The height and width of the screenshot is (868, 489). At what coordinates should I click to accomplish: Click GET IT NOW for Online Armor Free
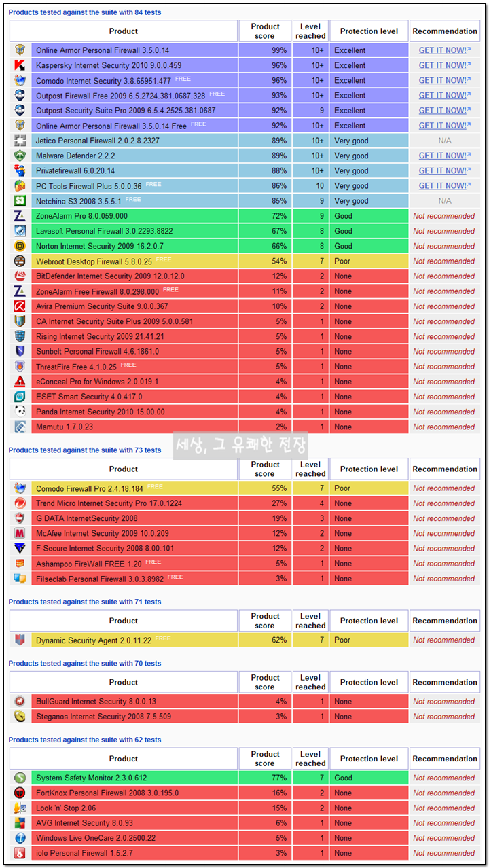[445, 126]
